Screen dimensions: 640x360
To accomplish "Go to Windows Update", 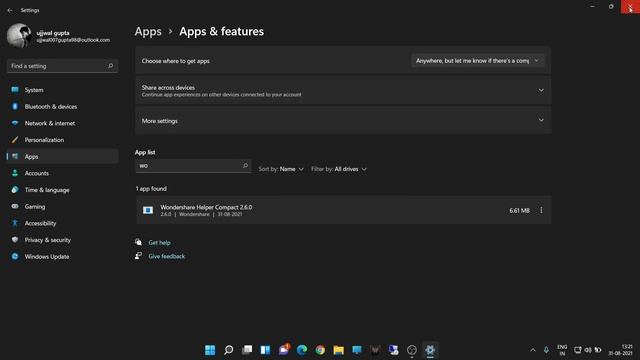I will pos(62,257).
